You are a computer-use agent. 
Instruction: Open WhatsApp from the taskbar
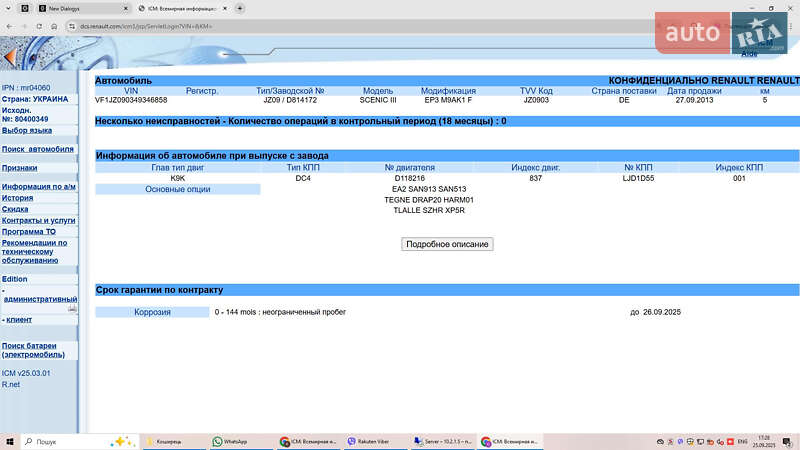click(230, 441)
